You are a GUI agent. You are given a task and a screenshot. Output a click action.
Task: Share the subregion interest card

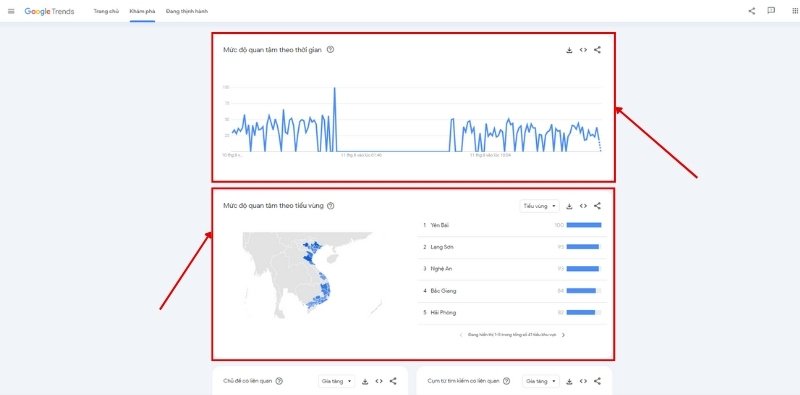pyautogui.click(x=597, y=206)
